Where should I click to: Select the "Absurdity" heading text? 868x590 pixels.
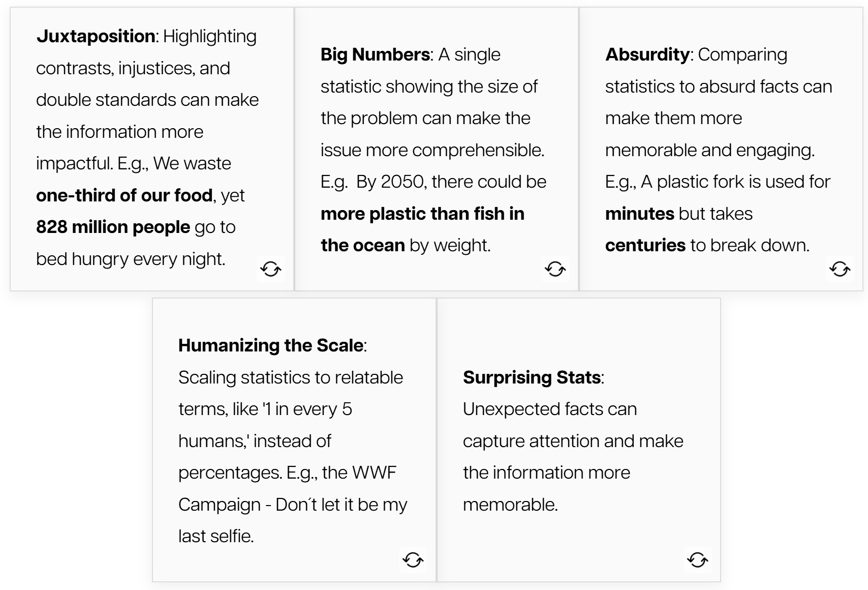(647, 54)
